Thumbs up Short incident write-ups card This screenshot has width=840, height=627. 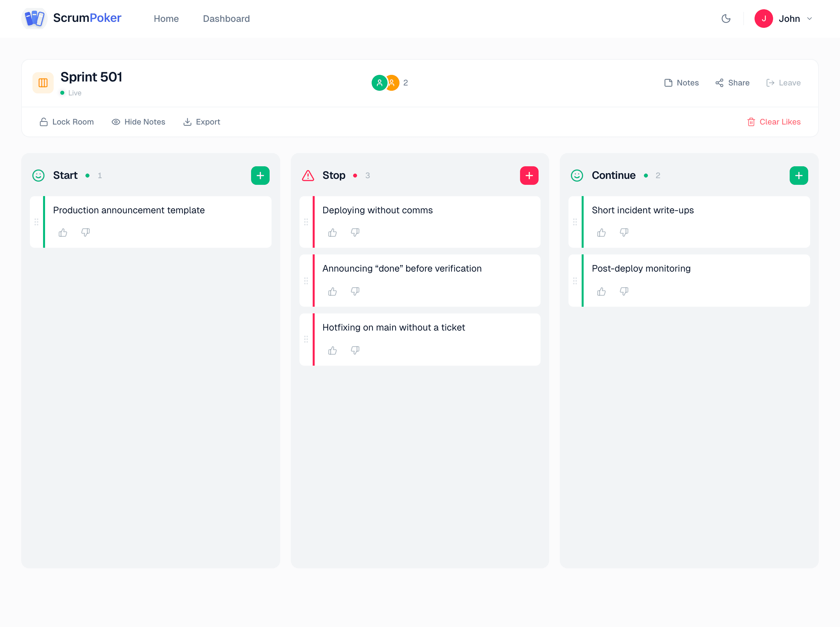pos(601,233)
